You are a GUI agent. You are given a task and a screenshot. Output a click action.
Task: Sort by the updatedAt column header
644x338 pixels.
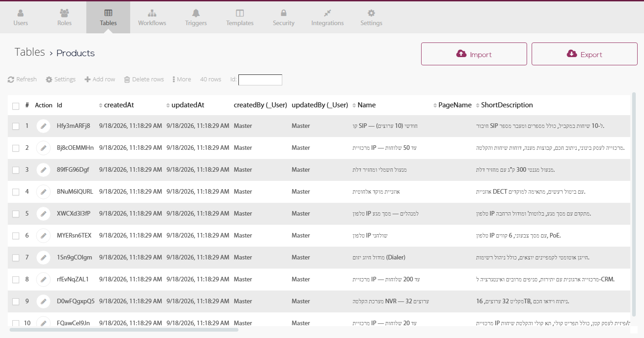[185, 105]
